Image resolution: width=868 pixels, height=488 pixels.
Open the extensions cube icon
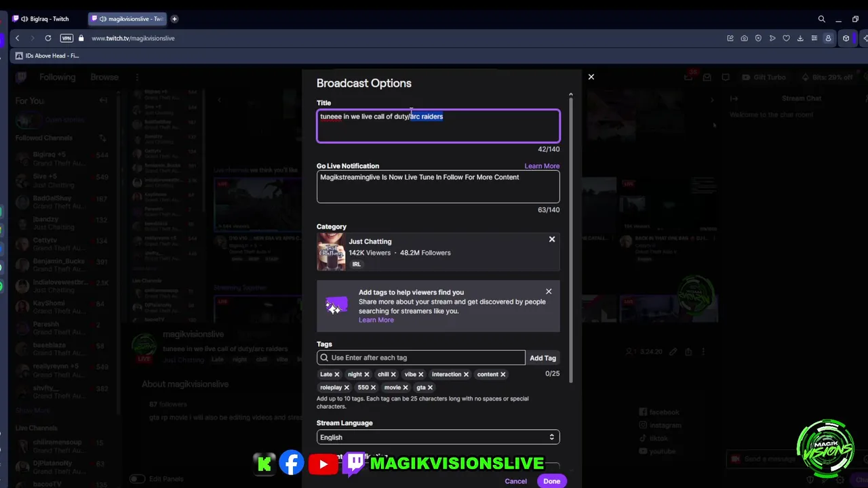[x=846, y=38]
